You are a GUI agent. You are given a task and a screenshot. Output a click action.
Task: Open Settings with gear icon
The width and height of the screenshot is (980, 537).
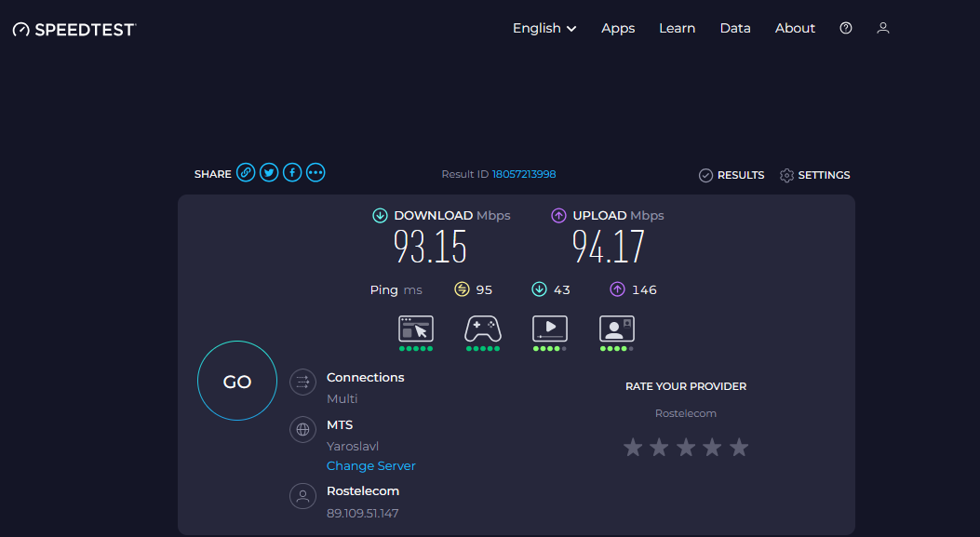click(815, 175)
